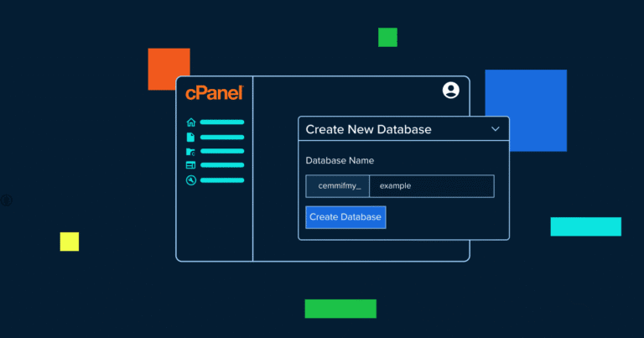Click the Create Database button
Screen dimensions: 644x338
click(345, 217)
